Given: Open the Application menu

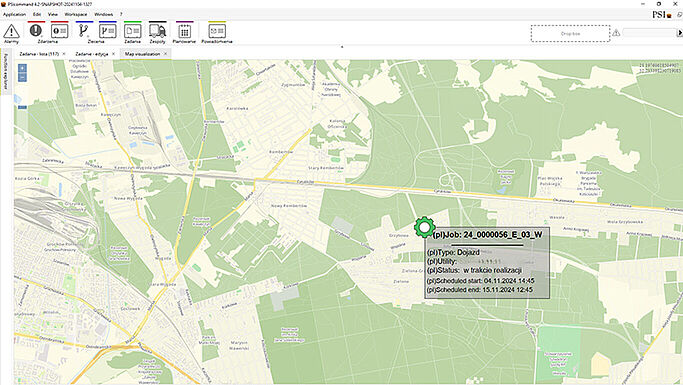Looking at the screenshot, I should coord(14,14).
